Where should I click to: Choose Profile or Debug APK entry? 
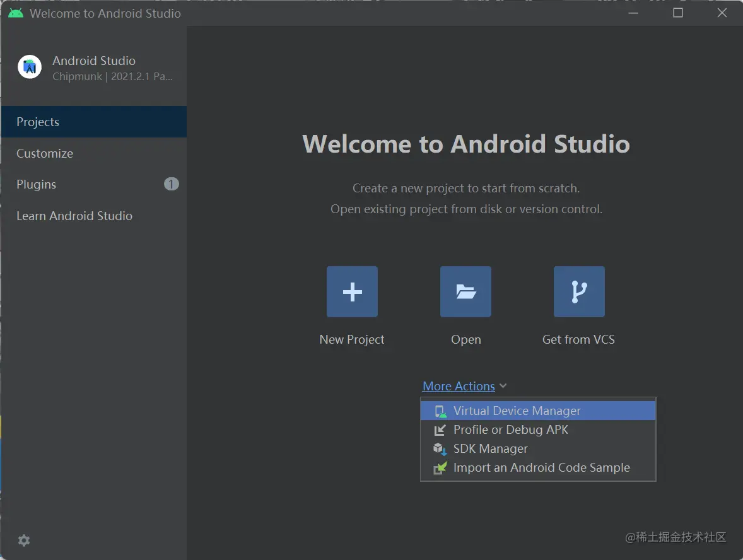538,429
